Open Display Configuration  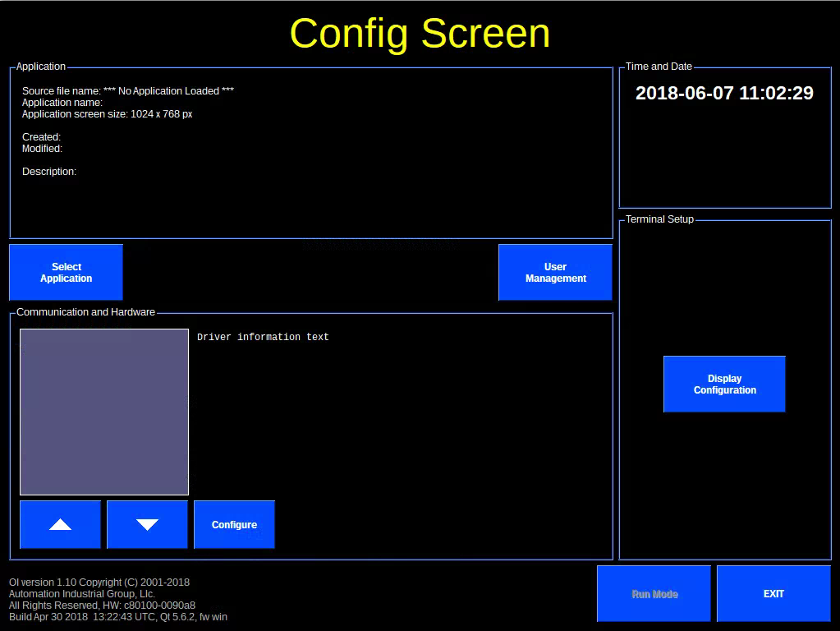724,385
